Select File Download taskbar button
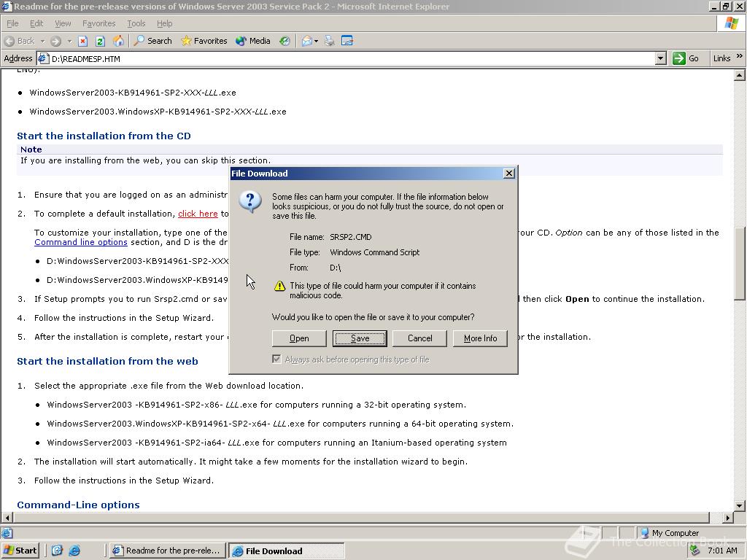This screenshot has width=747, height=560. coord(286,551)
